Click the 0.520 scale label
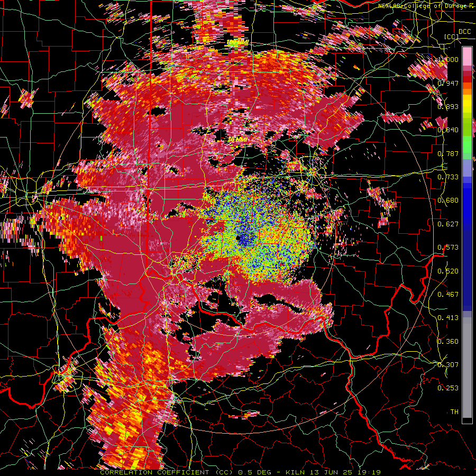The height and width of the screenshot is (476, 476). pyautogui.click(x=448, y=271)
